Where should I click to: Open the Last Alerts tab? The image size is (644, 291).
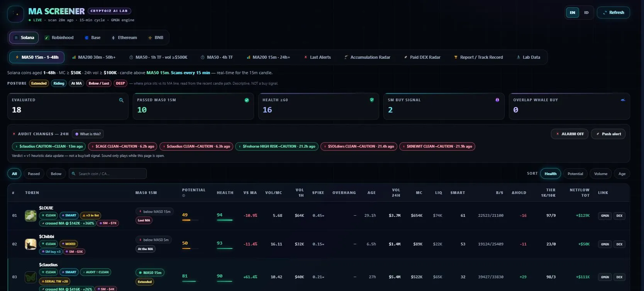[317, 57]
